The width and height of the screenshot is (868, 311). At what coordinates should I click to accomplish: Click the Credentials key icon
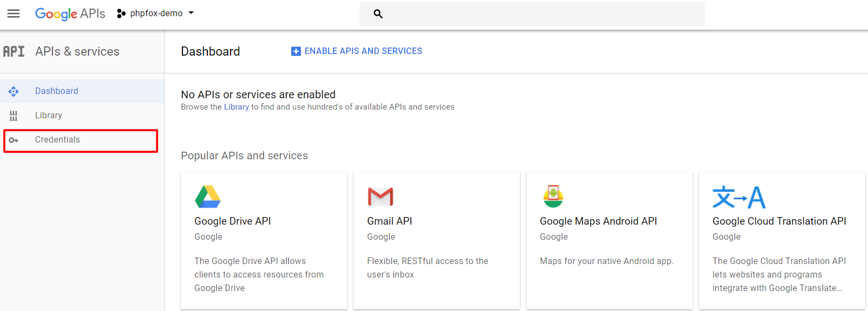point(13,140)
